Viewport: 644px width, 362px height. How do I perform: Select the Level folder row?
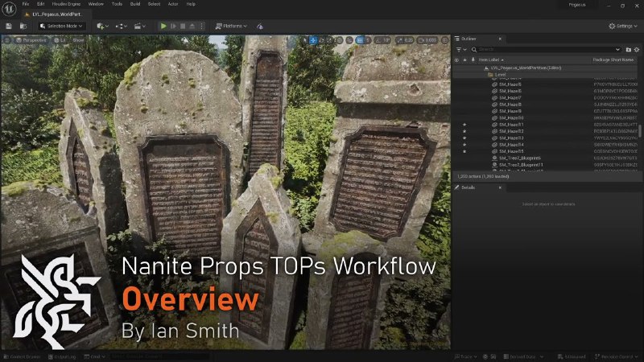[545, 75]
